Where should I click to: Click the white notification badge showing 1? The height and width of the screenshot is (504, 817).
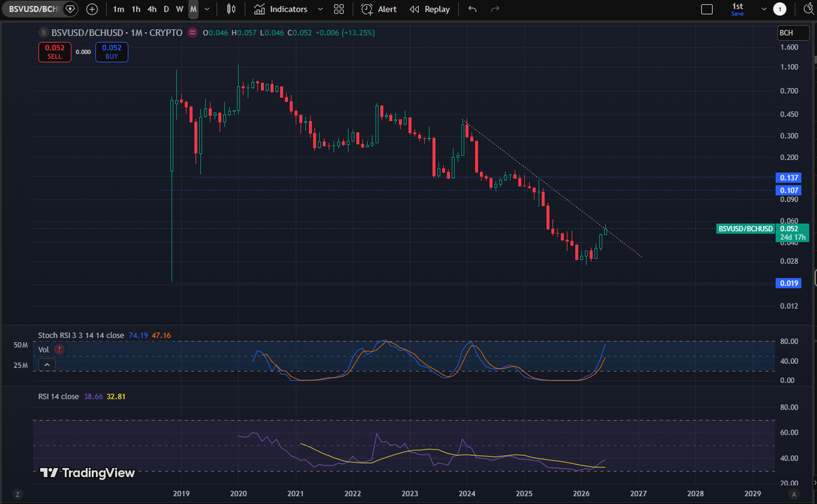(x=780, y=10)
